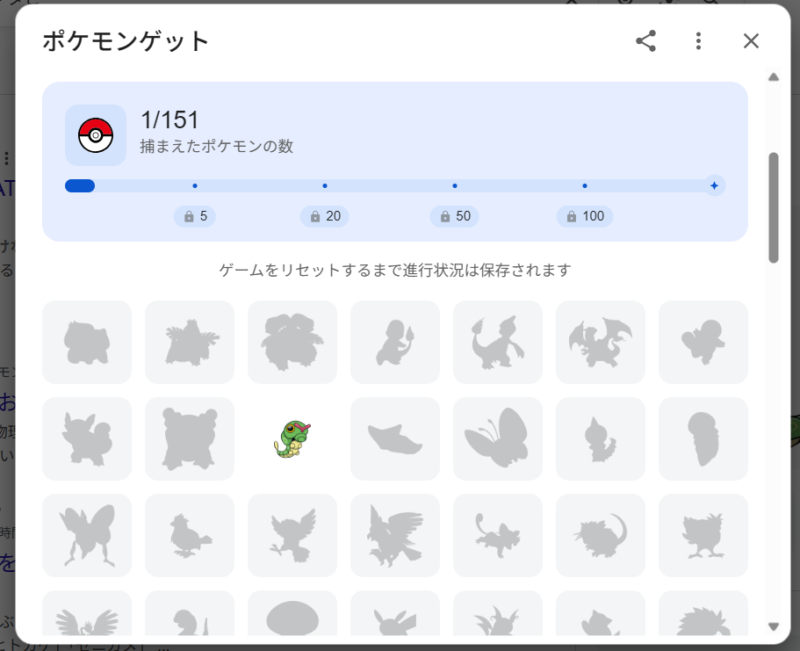Click the locked 5 milestone badge
800x651 pixels.
[194, 216]
